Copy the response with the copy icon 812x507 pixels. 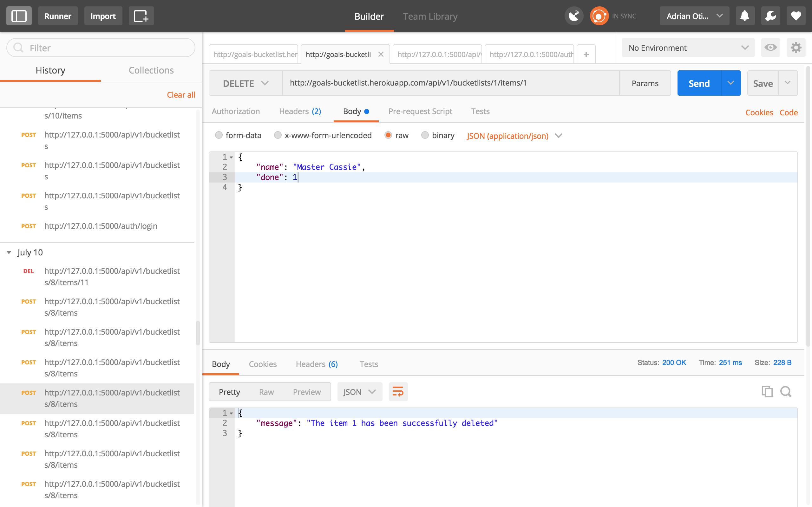[768, 391]
